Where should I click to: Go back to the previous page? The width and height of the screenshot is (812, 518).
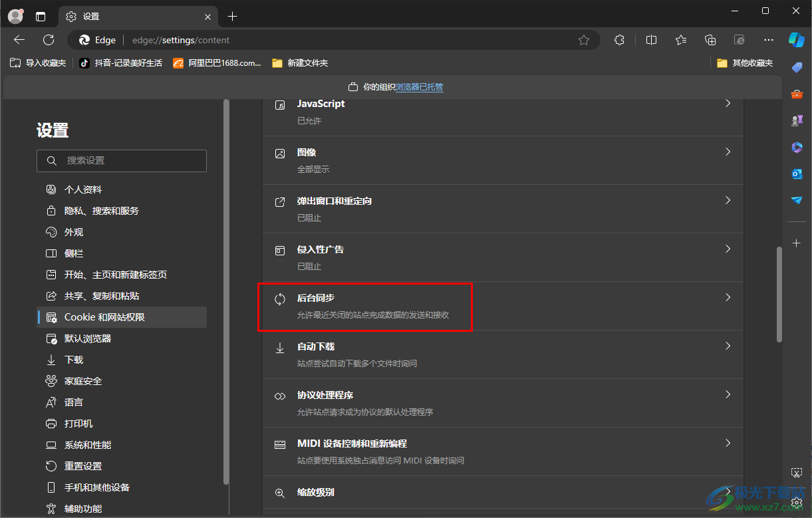(19, 40)
